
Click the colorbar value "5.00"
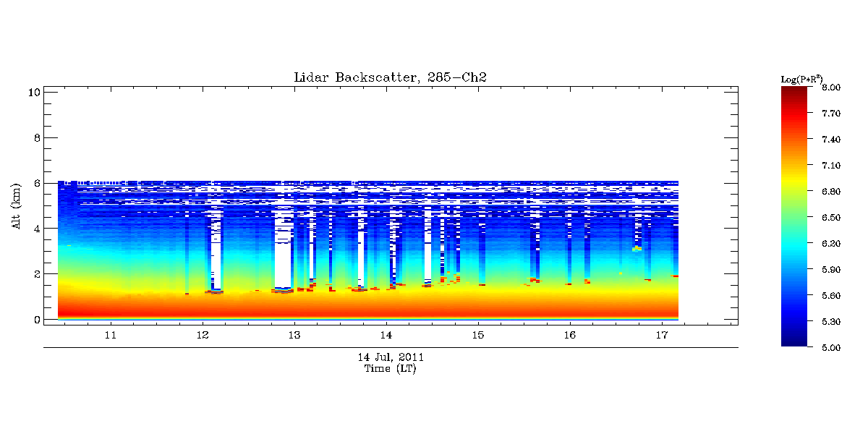coord(831,348)
